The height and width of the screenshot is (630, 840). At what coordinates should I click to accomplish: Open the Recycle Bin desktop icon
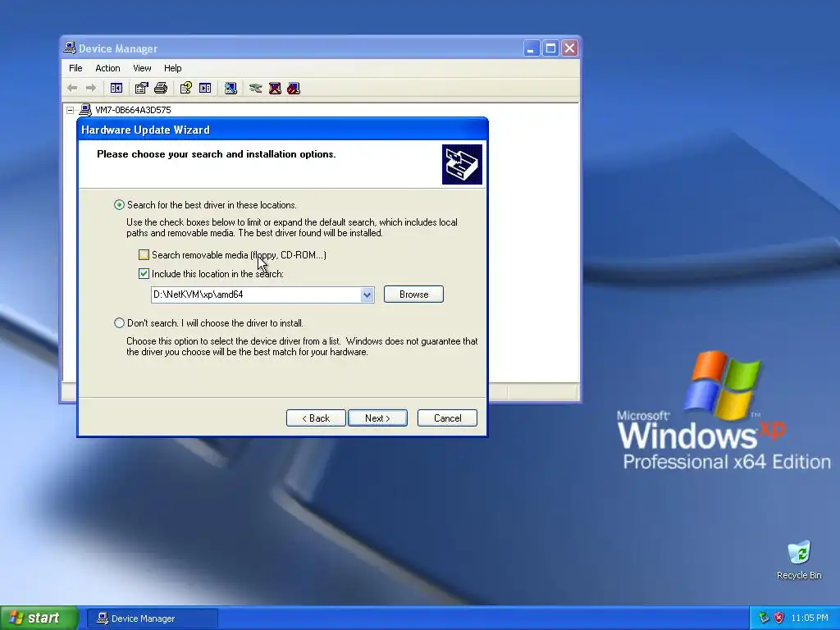click(799, 552)
